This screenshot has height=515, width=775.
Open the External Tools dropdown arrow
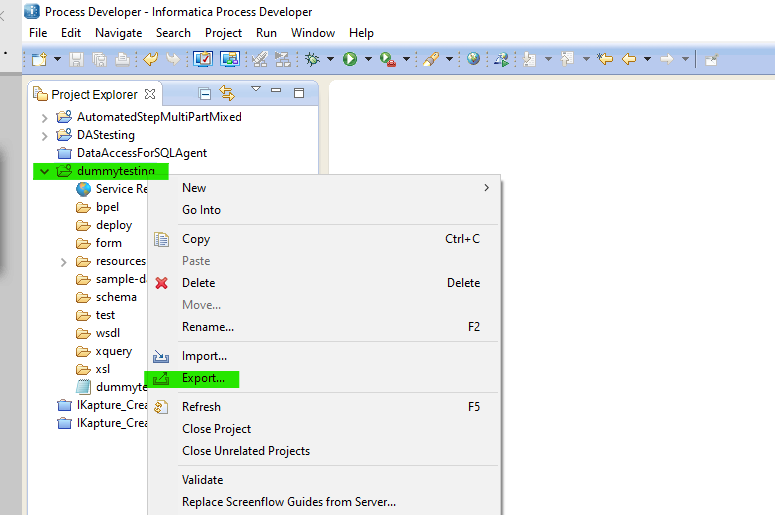(x=406, y=59)
